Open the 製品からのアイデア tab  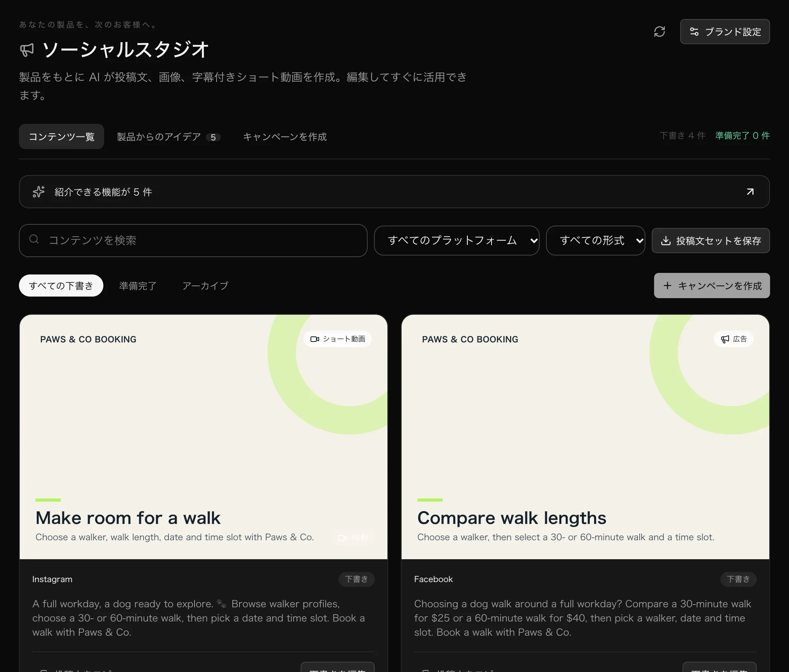[168, 136]
